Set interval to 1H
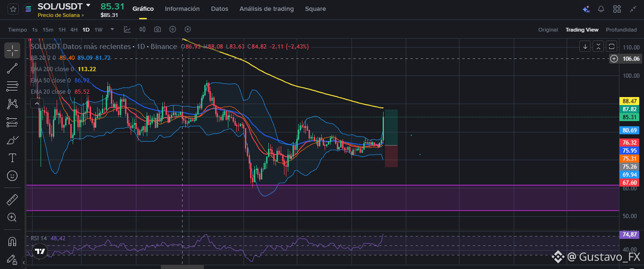644x269 pixels. click(x=62, y=30)
